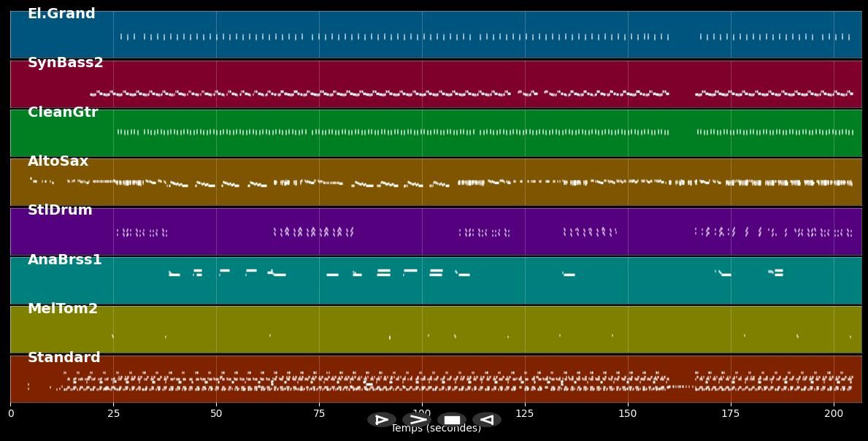Click the Temps (secondes) axis label
The width and height of the screenshot is (868, 441).
[437, 429]
